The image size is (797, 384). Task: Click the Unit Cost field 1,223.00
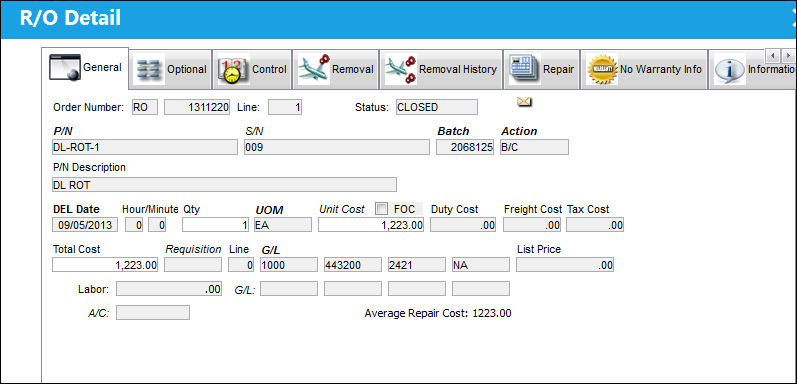point(371,225)
